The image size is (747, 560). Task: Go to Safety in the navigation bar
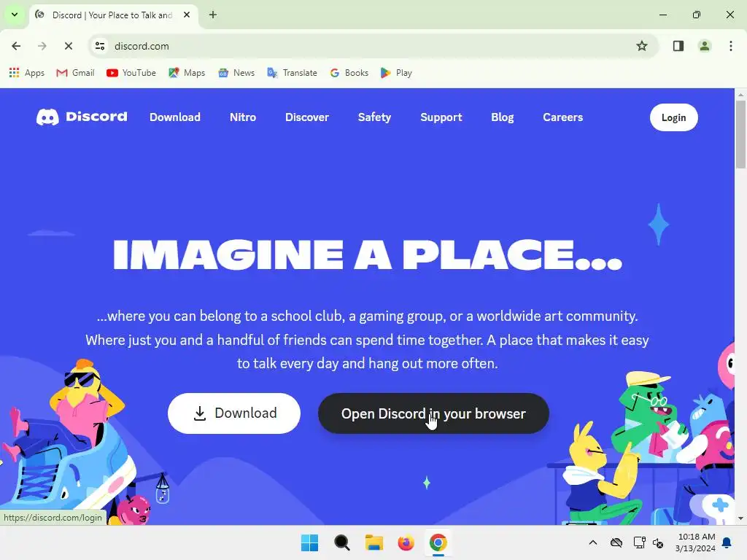tap(374, 117)
